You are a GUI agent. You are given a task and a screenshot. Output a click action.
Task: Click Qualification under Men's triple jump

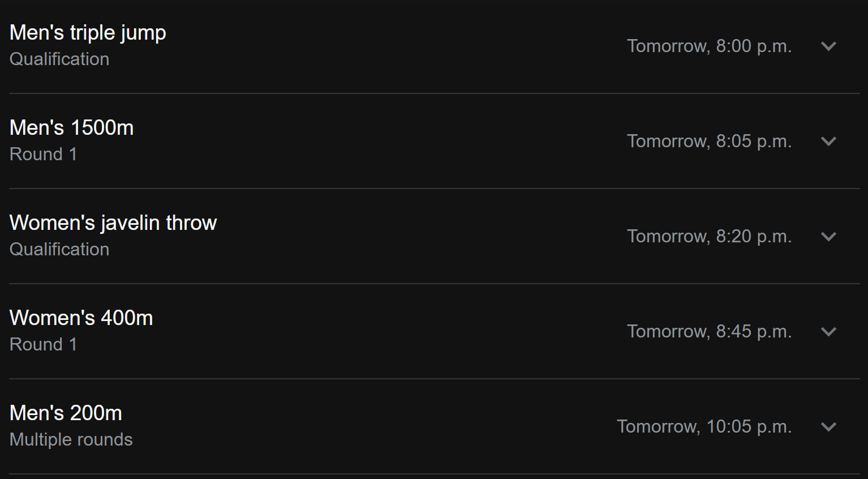coord(59,59)
